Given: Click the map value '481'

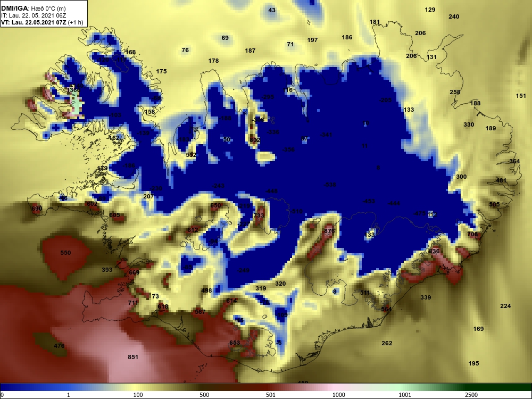Looking at the screenshot, I should pyautogui.click(x=501, y=180).
